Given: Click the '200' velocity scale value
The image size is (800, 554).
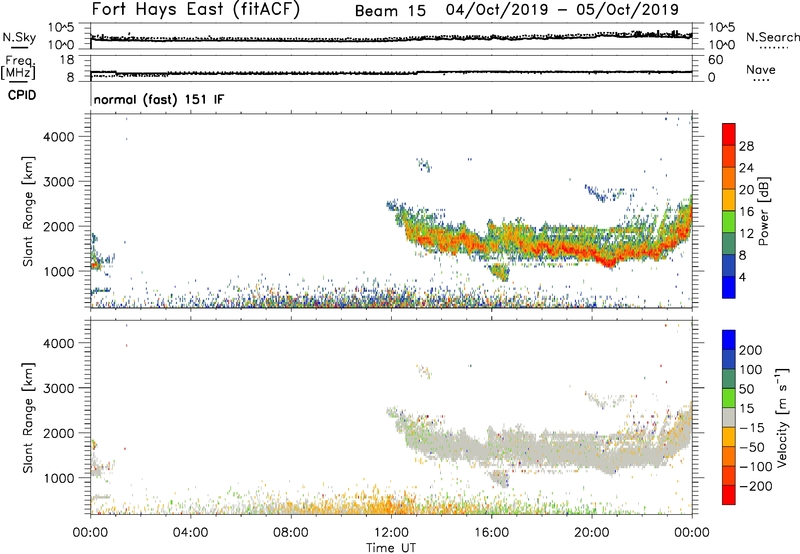Looking at the screenshot, I should coord(751,350).
